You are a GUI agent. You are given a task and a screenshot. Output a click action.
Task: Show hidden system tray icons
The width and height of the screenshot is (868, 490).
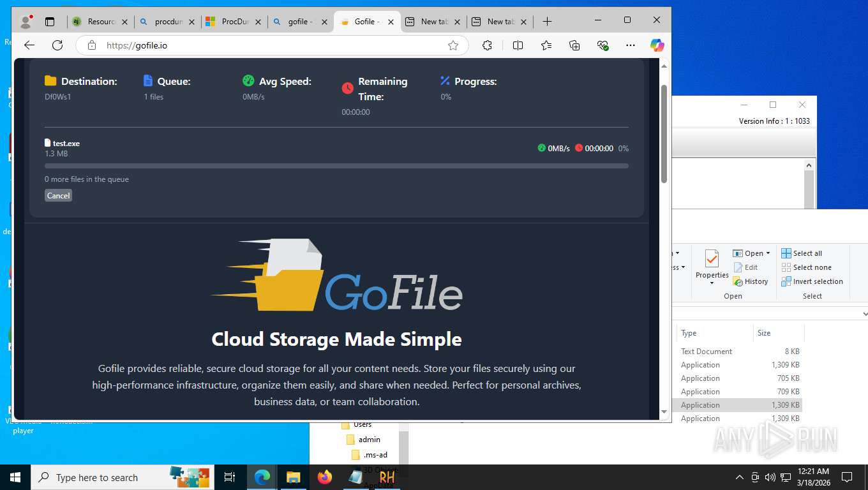click(740, 477)
